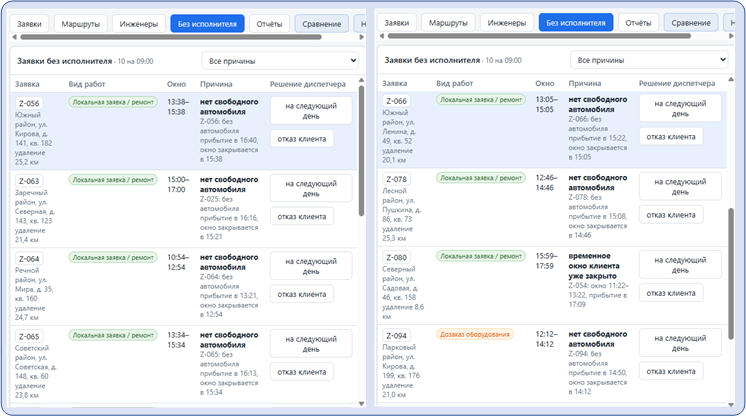This screenshot has height=416, width=746.
Task: Click down arrow of left panel vertical scrollbar
Action: point(361,404)
